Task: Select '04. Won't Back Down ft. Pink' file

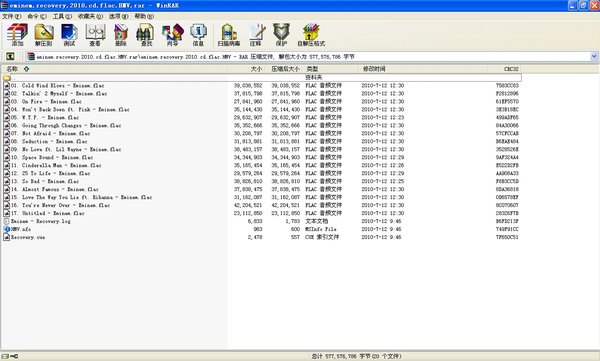Action: coord(70,109)
